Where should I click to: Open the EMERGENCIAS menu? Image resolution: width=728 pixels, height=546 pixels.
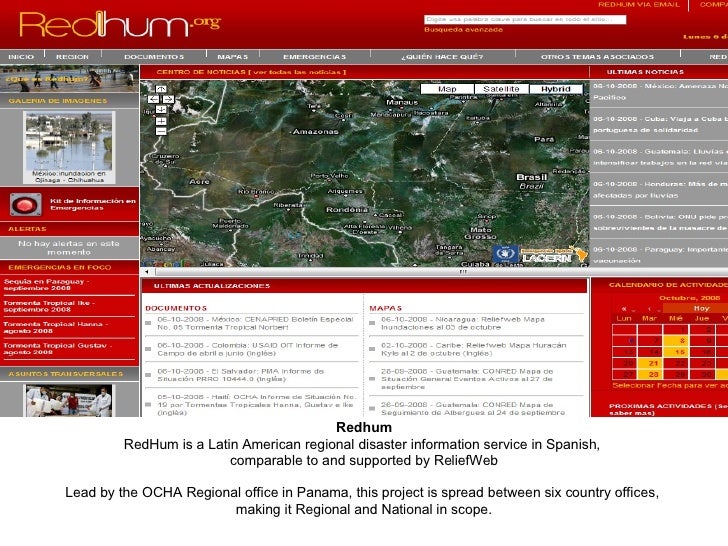tap(314, 57)
